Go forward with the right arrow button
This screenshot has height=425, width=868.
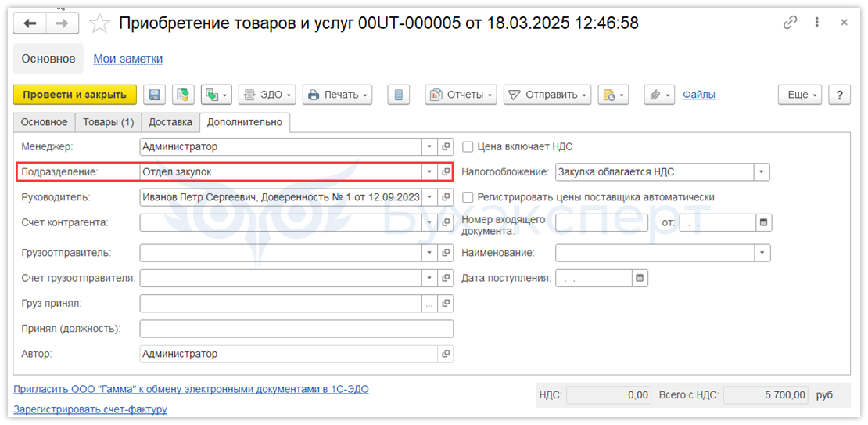coord(62,23)
